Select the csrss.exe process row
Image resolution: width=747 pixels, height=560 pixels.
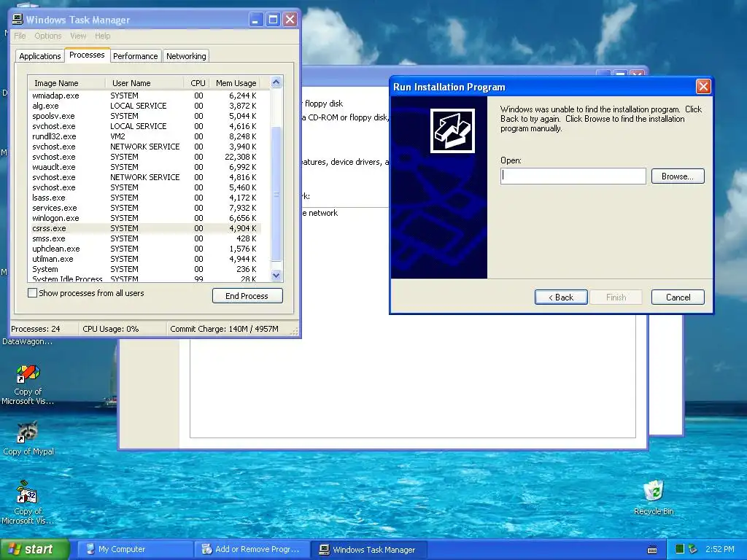[146, 228]
